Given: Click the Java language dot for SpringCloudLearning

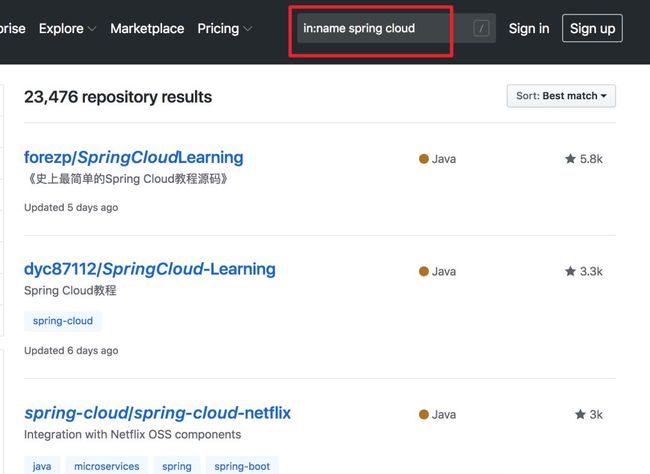Looking at the screenshot, I should 424,159.
